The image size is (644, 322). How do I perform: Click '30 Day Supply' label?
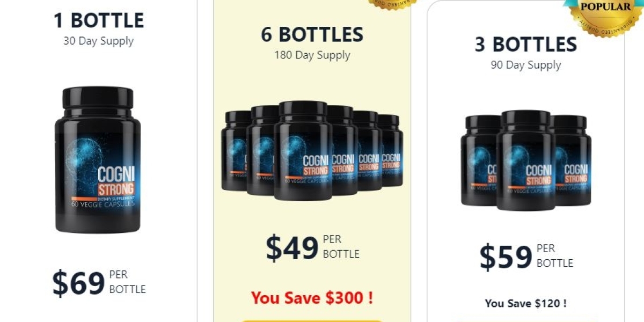click(99, 41)
